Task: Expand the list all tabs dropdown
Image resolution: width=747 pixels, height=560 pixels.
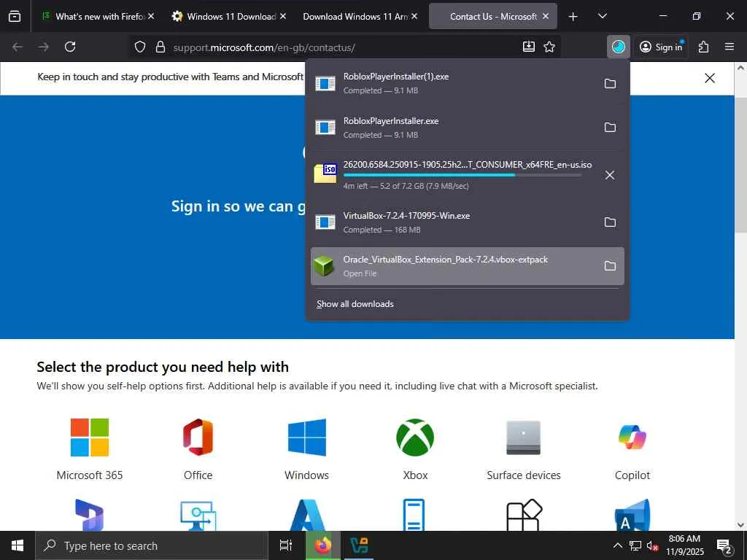Action: coord(602,17)
